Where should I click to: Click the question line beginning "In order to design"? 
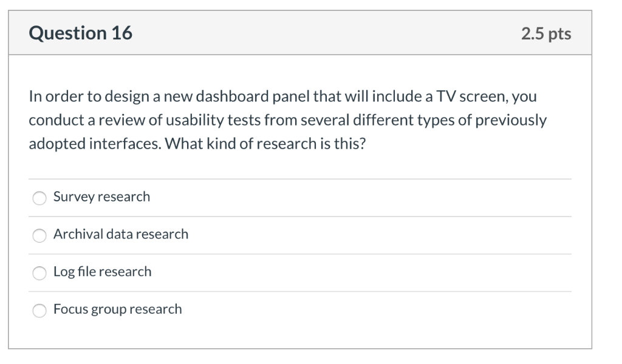[x=282, y=96]
